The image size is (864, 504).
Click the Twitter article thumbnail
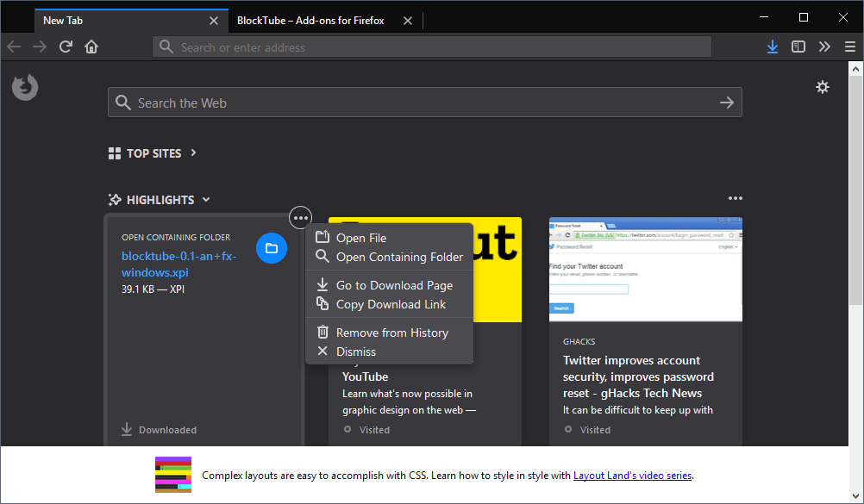pyautogui.click(x=646, y=270)
